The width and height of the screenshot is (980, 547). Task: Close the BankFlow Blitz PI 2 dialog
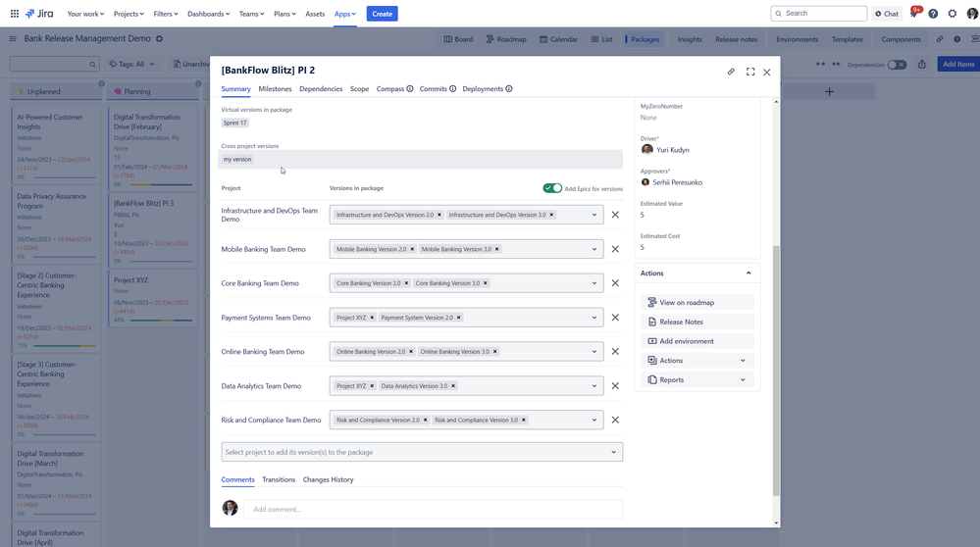pyautogui.click(x=767, y=73)
